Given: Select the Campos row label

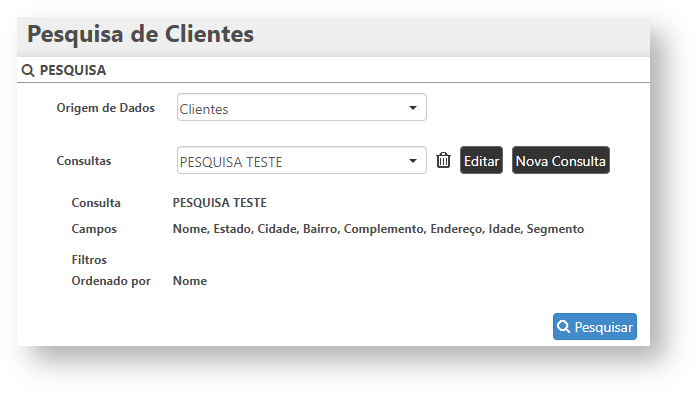Looking at the screenshot, I should [x=94, y=229].
